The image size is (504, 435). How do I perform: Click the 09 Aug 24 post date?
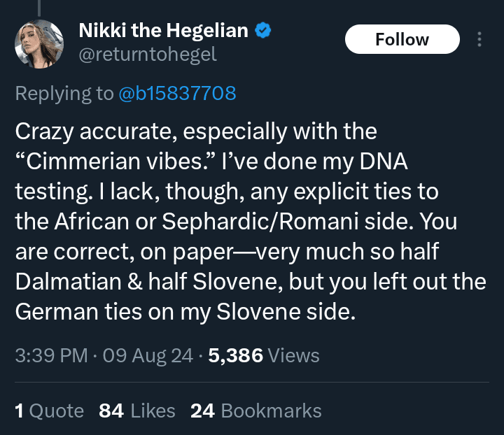(x=148, y=355)
